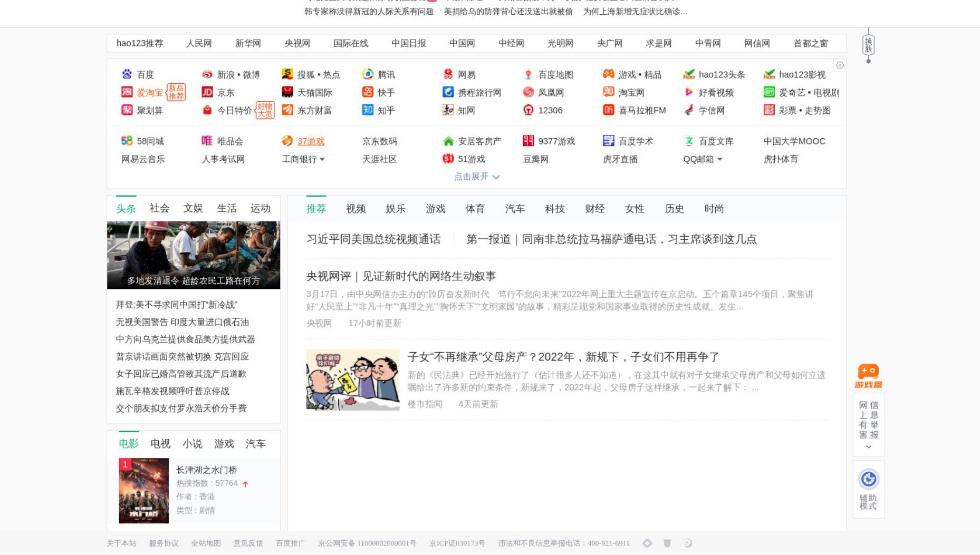
Task: Open the 首都之窗 top link
Action: tap(811, 43)
